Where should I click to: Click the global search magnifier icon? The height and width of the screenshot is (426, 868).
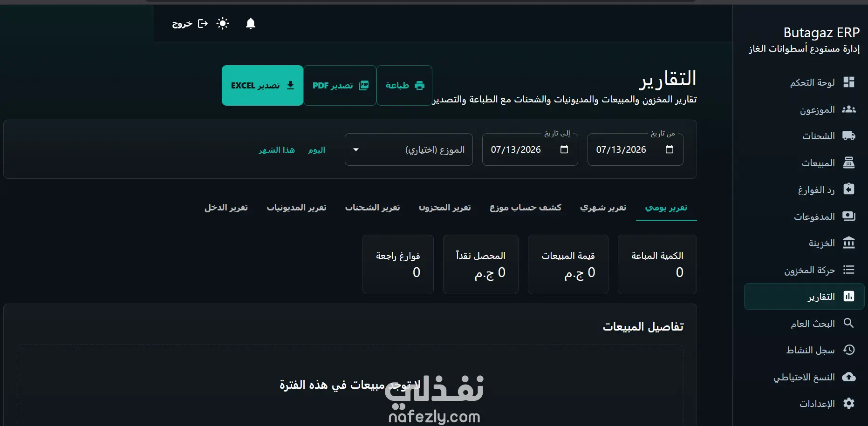point(849,324)
